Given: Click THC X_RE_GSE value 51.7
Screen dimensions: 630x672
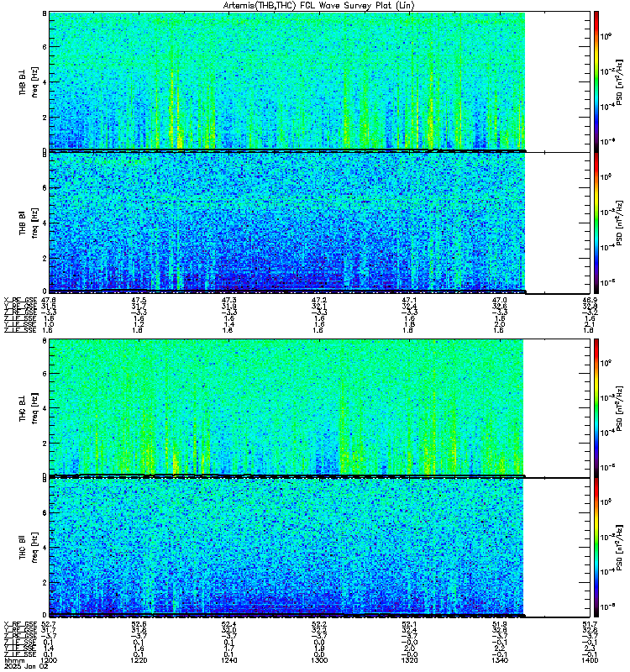Looking at the screenshot, I should [590, 624].
